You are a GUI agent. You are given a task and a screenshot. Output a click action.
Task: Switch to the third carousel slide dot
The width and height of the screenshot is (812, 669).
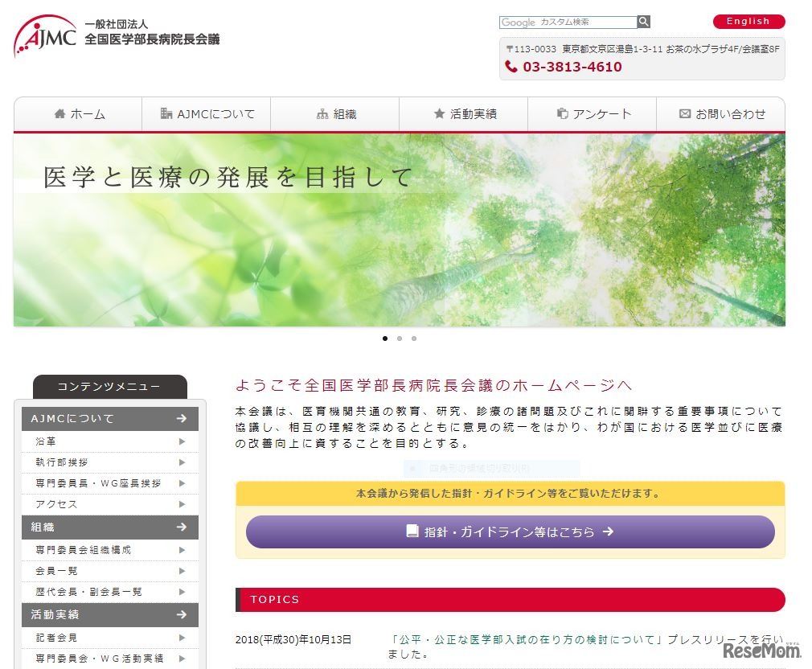pos(414,339)
